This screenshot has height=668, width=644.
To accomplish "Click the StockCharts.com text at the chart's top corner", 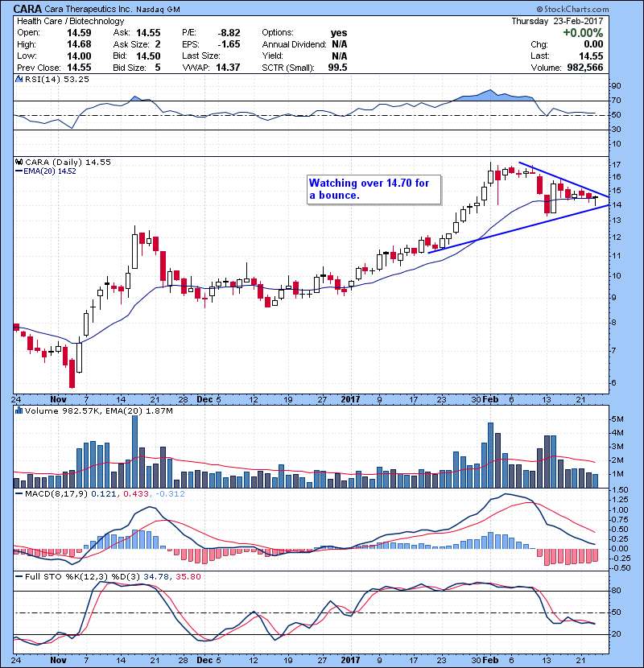I will pos(576,9).
